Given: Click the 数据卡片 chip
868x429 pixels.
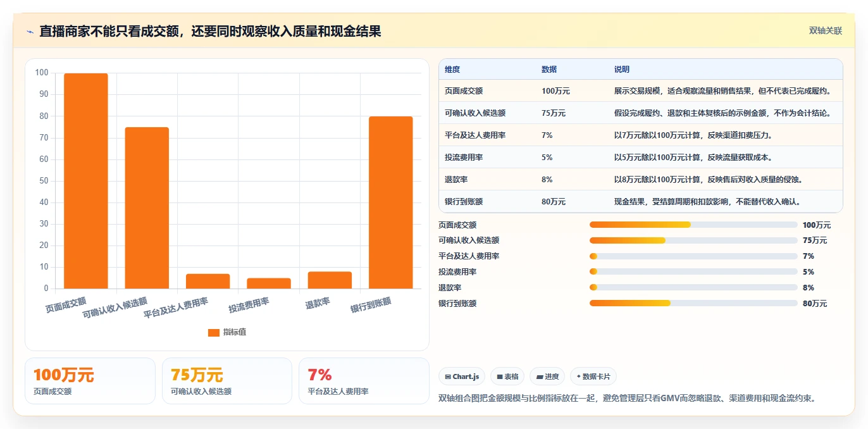Looking at the screenshot, I should 593,376.
